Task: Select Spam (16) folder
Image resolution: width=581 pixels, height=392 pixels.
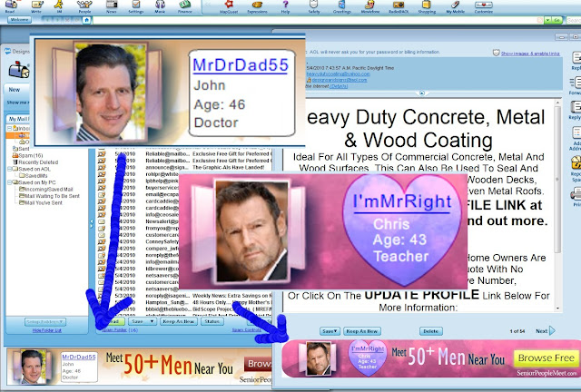Action: (x=28, y=155)
